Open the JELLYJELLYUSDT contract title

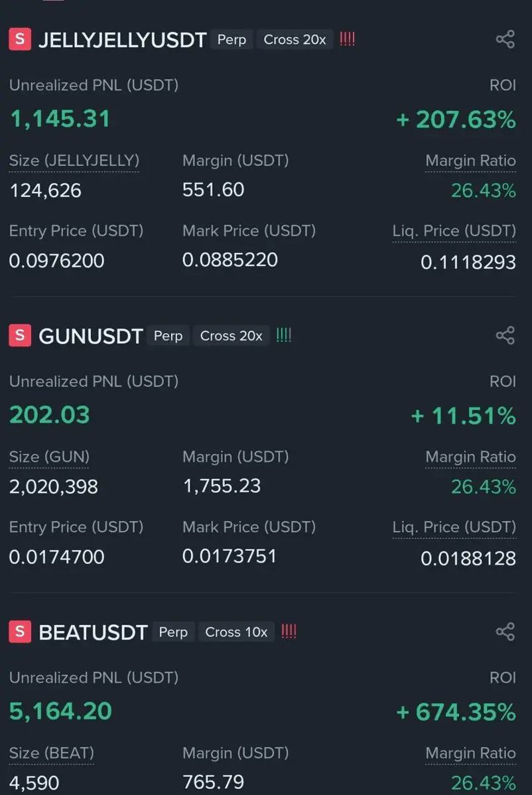pos(123,40)
